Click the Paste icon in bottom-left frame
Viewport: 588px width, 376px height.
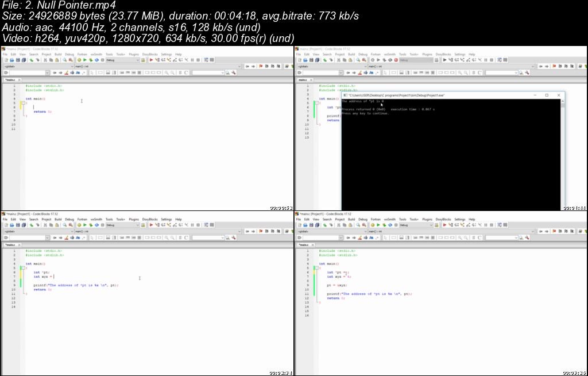point(57,225)
